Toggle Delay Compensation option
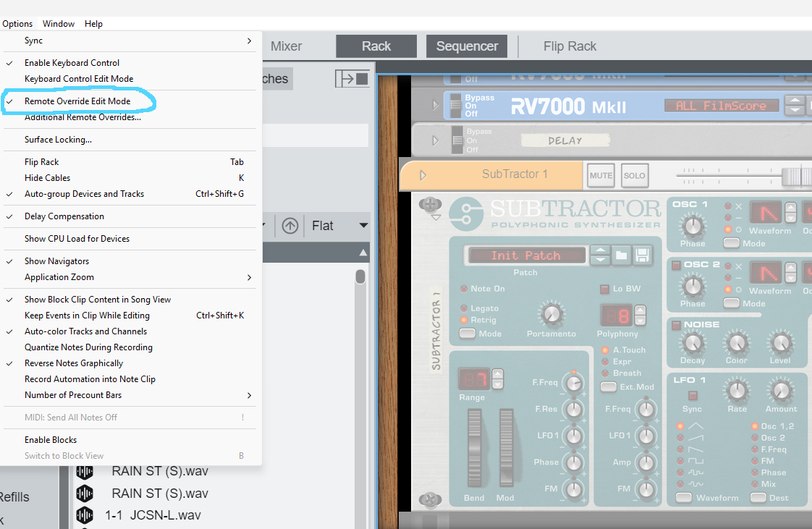Screen dimensions: 812x529 (130, 216)
